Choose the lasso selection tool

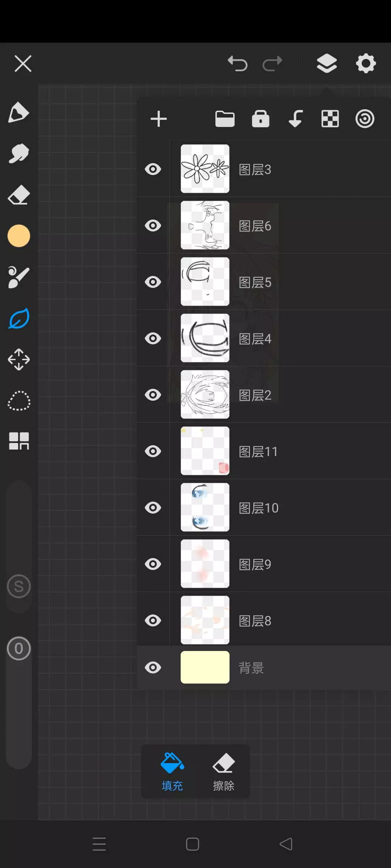click(19, 401)
